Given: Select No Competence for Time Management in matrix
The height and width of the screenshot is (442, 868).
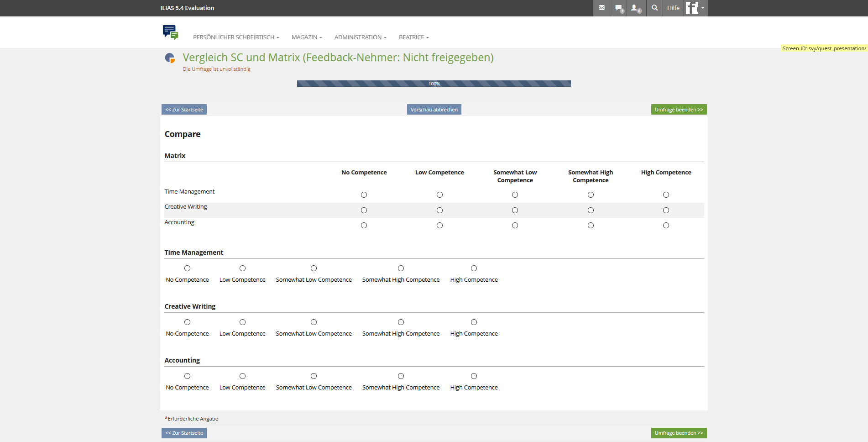Looking at the screenshot, I should click(x=364, y=195).
